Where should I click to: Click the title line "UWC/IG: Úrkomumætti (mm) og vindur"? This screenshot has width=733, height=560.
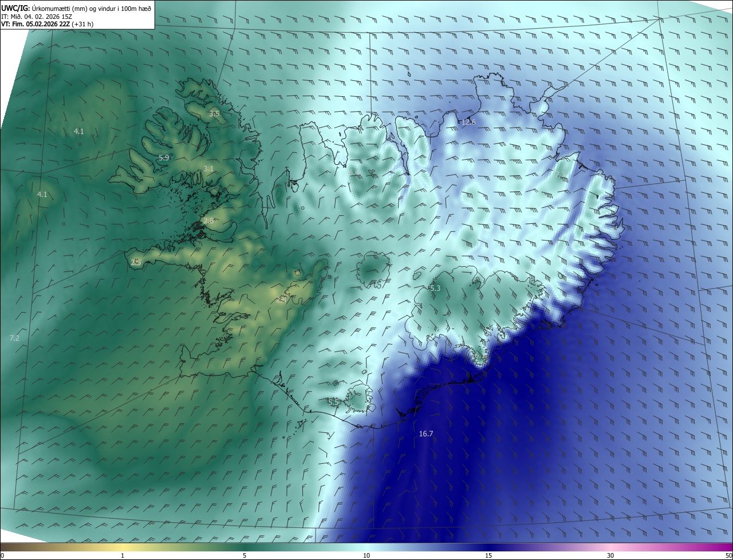coord(76,8)
